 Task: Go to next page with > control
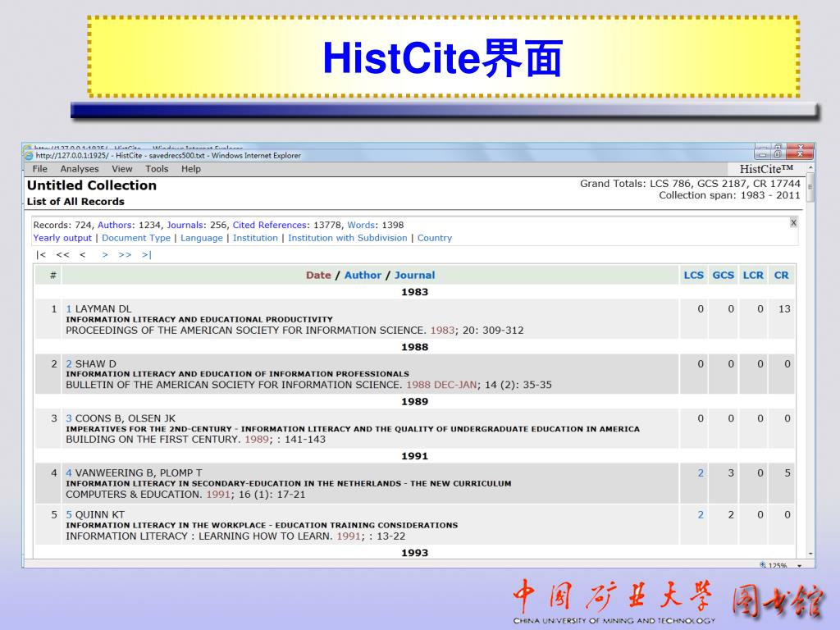[105, 255]
